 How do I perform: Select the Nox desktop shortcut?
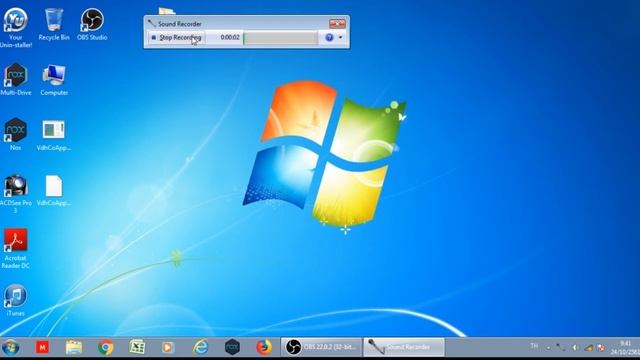point(16,135)
